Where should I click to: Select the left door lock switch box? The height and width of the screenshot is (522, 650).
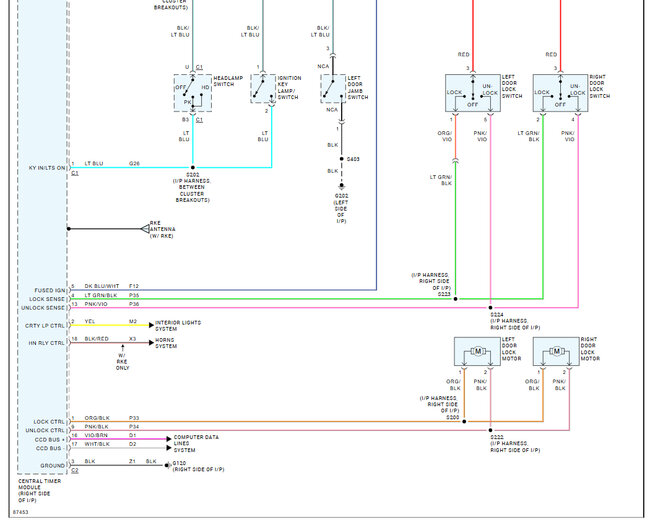point(473,93)
